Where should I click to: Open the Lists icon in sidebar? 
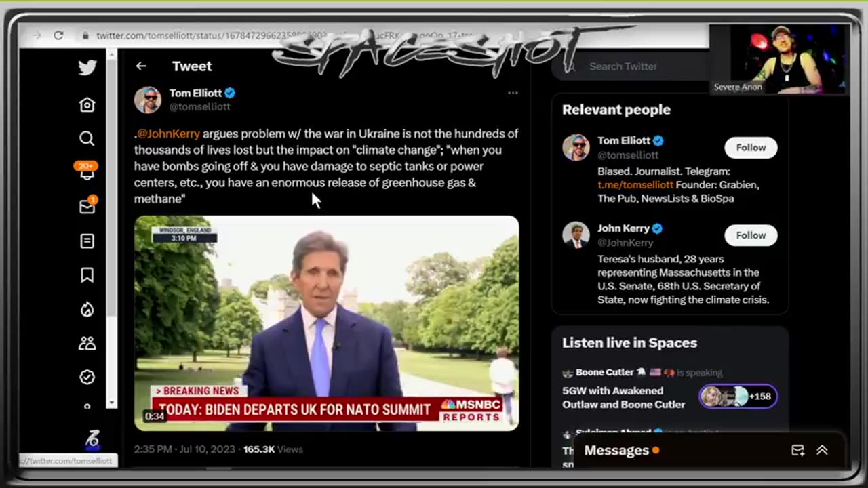click(x=87, y=241)
